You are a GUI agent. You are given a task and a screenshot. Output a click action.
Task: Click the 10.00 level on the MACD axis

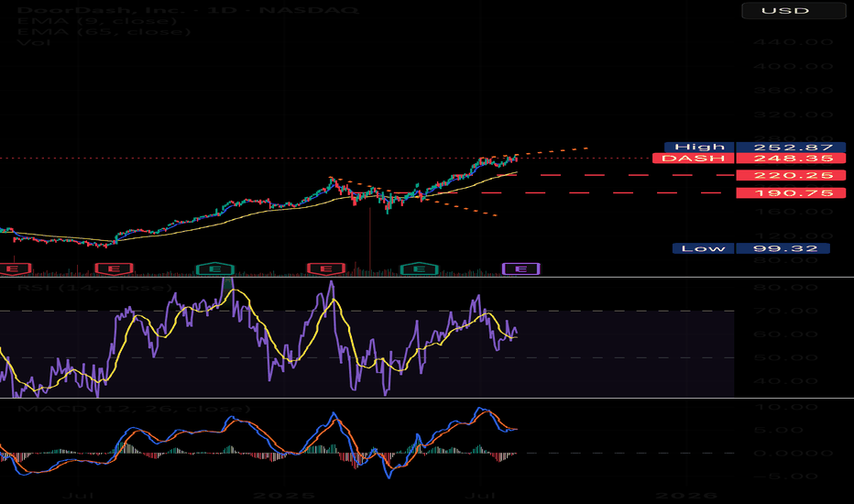(x=786, y=407)
